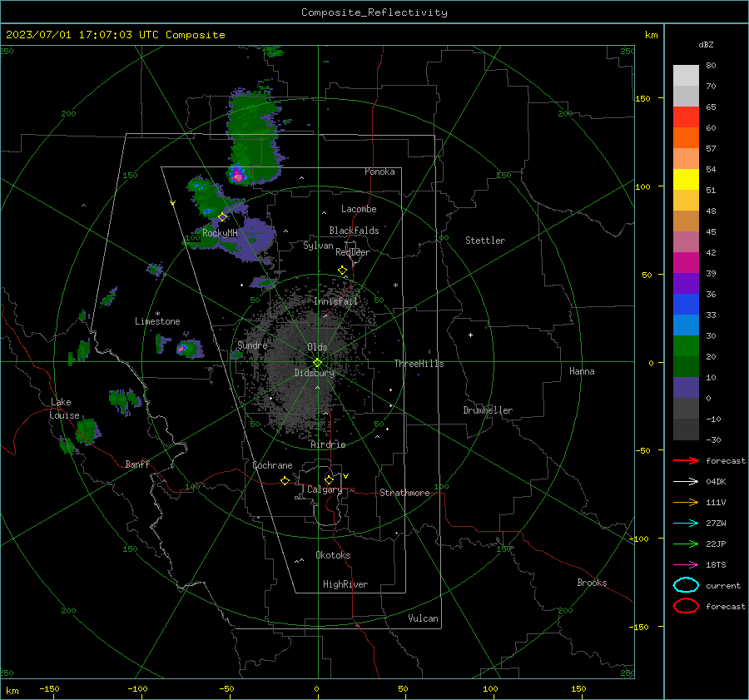
Task: Select the 65 dBZ red color swatch
Action: [x=686, y=117]
